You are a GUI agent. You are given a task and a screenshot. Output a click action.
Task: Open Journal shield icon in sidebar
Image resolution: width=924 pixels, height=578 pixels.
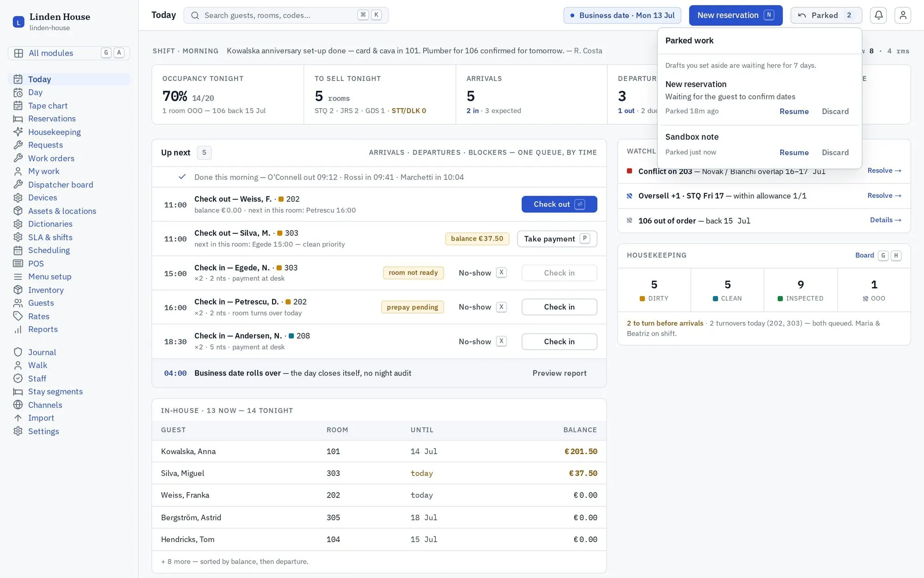18,352
